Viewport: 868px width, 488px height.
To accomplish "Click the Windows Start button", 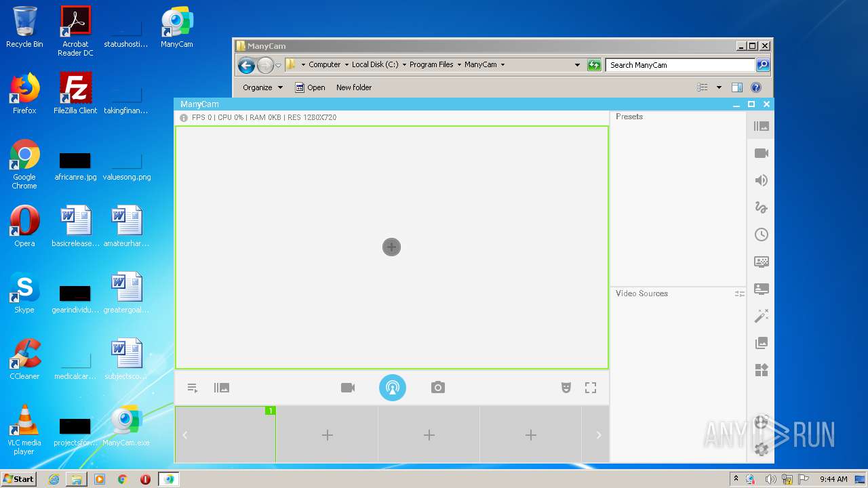I will [x=18, y=479].
